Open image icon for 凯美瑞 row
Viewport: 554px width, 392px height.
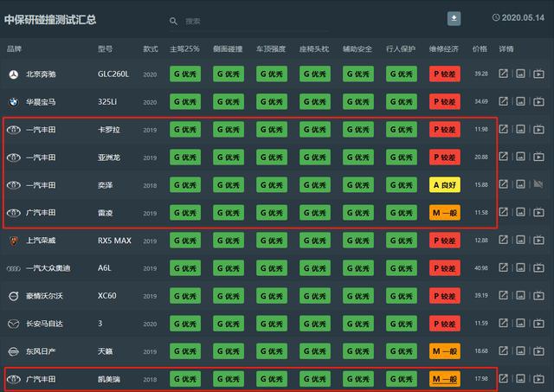click(x=520, y=378)
